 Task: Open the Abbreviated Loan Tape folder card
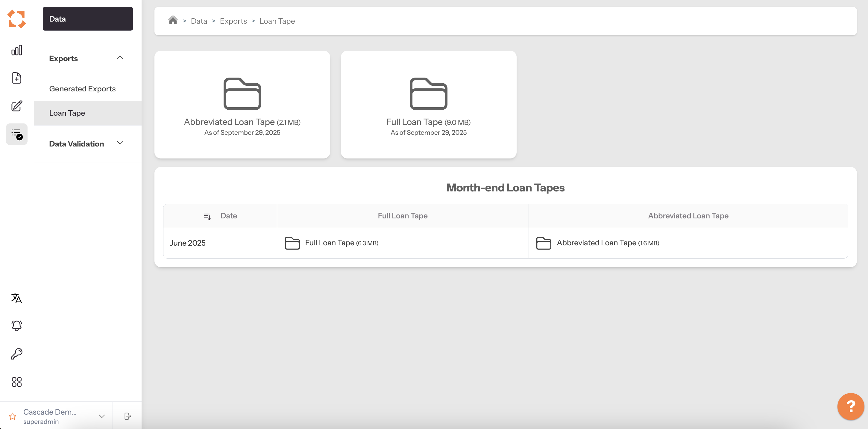(242, 105)
